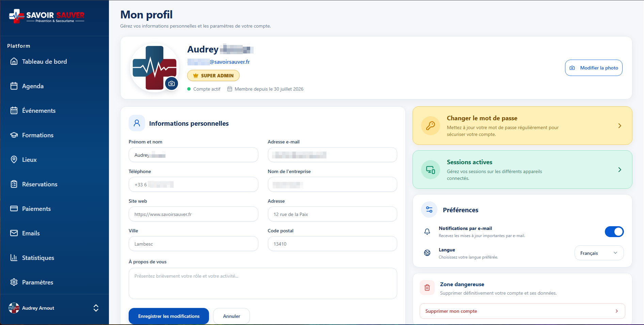This screenshot has width=644, height=325.
Task: Click the calendar icon beside Membre depuis
Action: click(230, 89)
